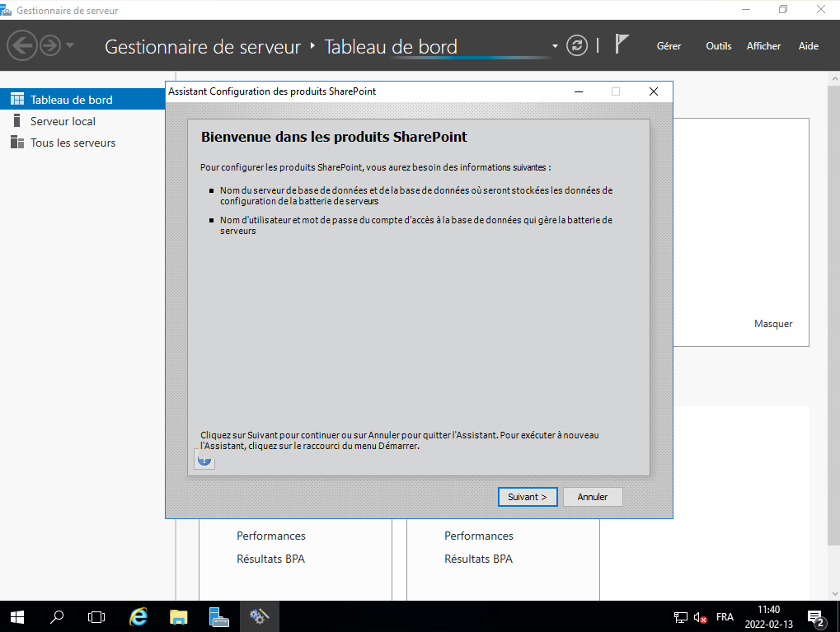
Task: Open the Outils menu
Action: point(718,46)
